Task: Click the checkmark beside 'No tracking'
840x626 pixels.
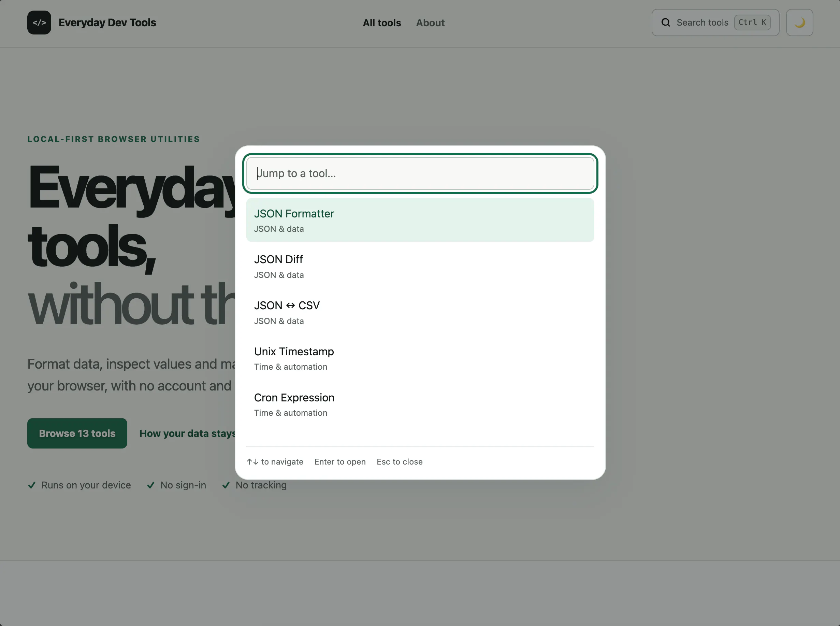Action: tap(226, 485)
